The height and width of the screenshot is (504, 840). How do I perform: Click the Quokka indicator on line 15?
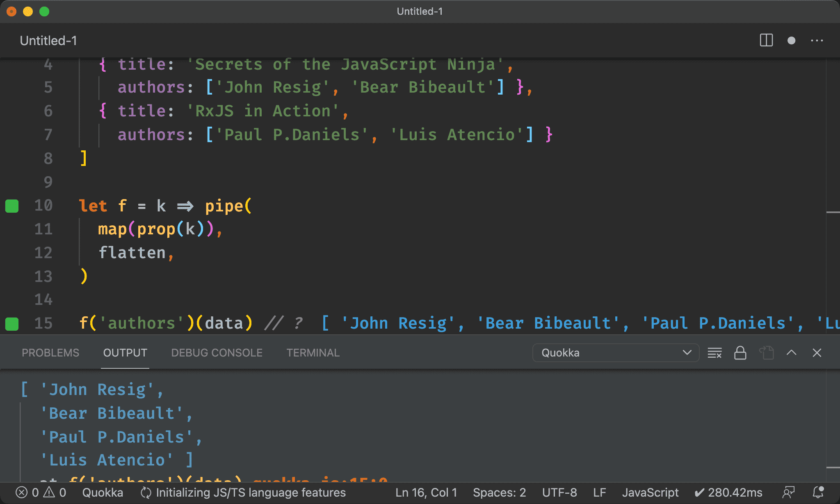click(x=12, y=324)
